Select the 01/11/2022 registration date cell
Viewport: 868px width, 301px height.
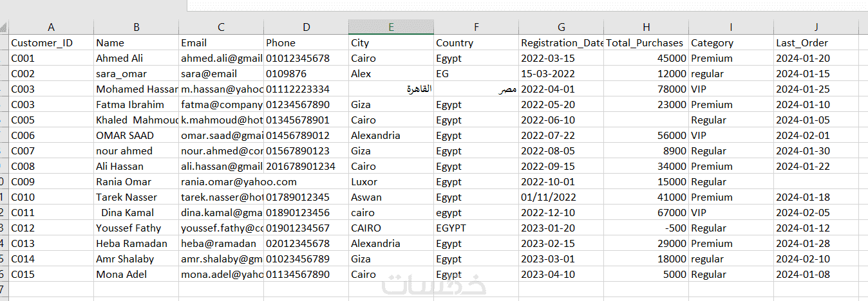tap(561, 197)
